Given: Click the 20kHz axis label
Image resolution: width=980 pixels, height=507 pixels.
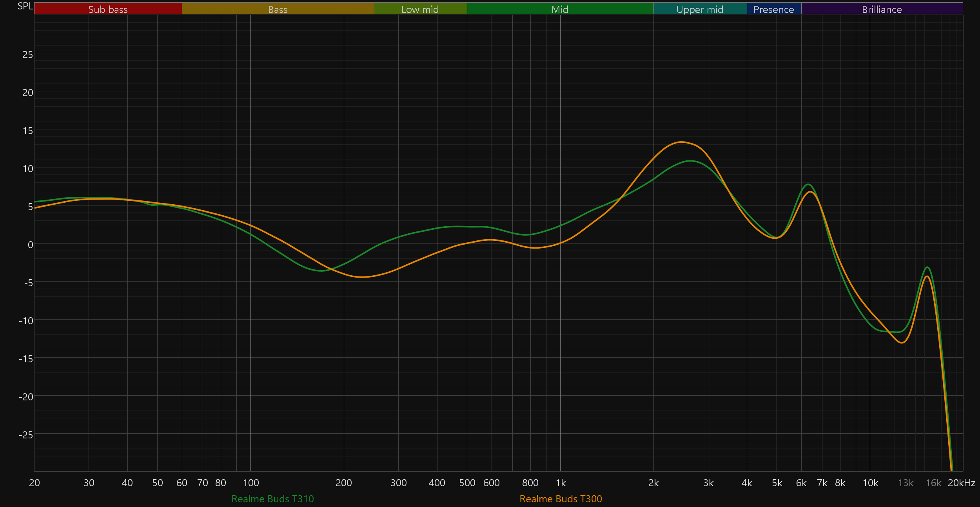Looking at the screenshot, I should coord(961,483).
